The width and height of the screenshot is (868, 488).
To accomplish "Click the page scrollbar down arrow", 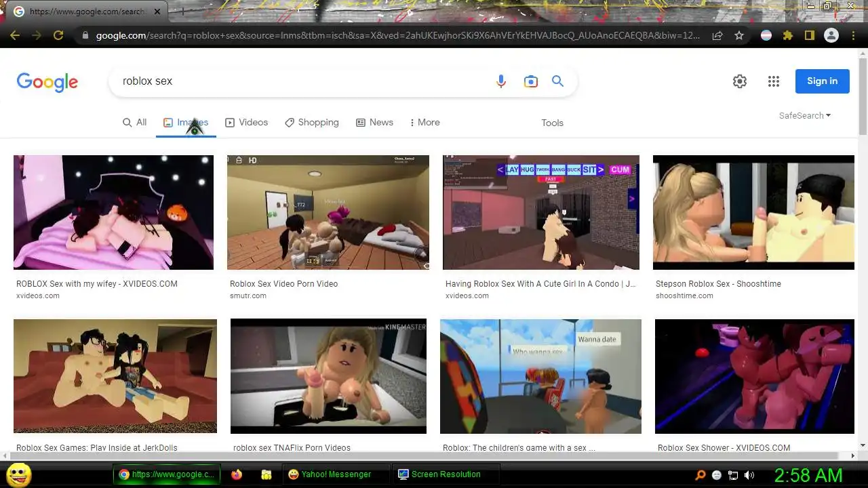I will [x=863, y=446].
